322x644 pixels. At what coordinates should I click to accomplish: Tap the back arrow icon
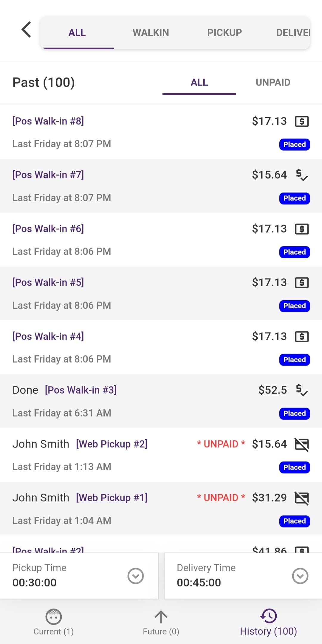26,30
